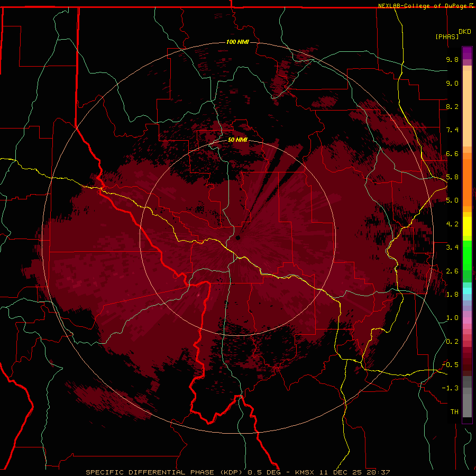
Task: Click the -1.3 scale value
Action: [450, 388]
